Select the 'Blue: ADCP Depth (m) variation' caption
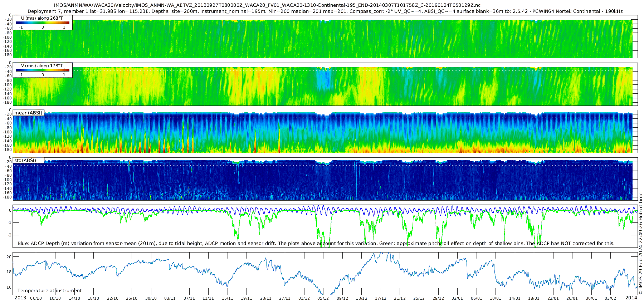The image size is (644, 304). tap(316, 244)
